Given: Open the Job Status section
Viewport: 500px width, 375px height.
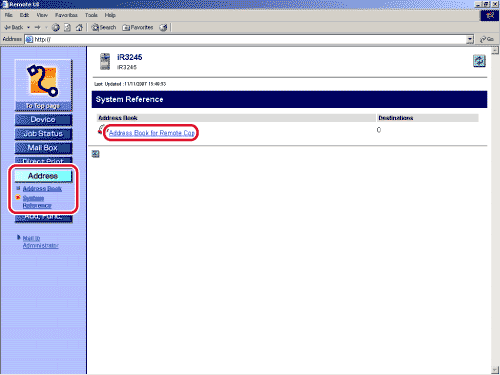Looking at the screenshot, I should (x=43, y=134).
